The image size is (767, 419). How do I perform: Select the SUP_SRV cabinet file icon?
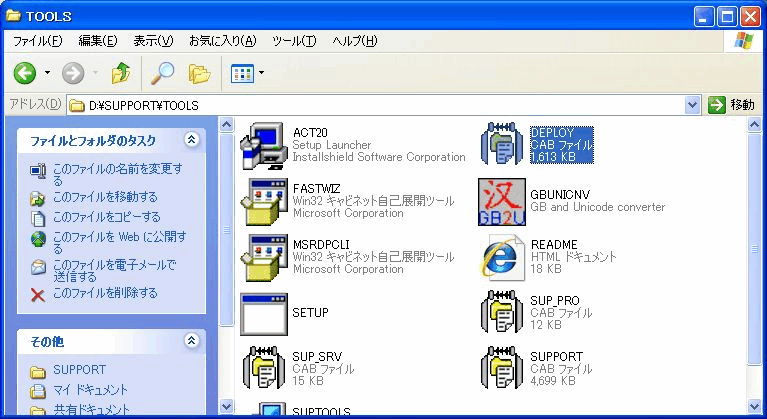pyautogui.click(x=264, y=368)
